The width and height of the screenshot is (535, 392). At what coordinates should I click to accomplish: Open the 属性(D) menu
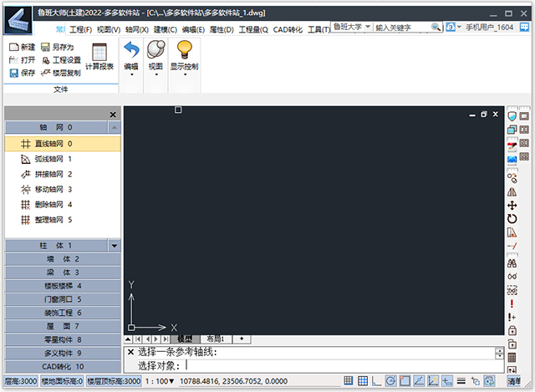click(222, 30)
